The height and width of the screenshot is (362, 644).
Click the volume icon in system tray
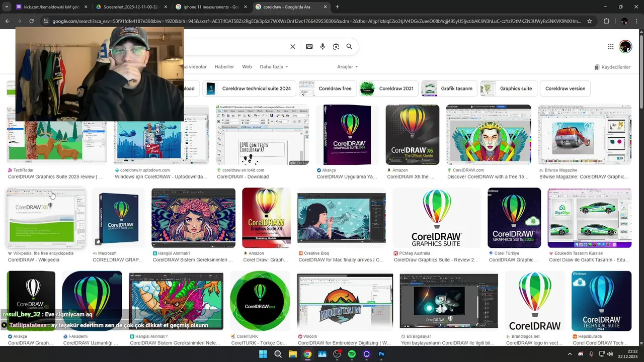(610, 354)
